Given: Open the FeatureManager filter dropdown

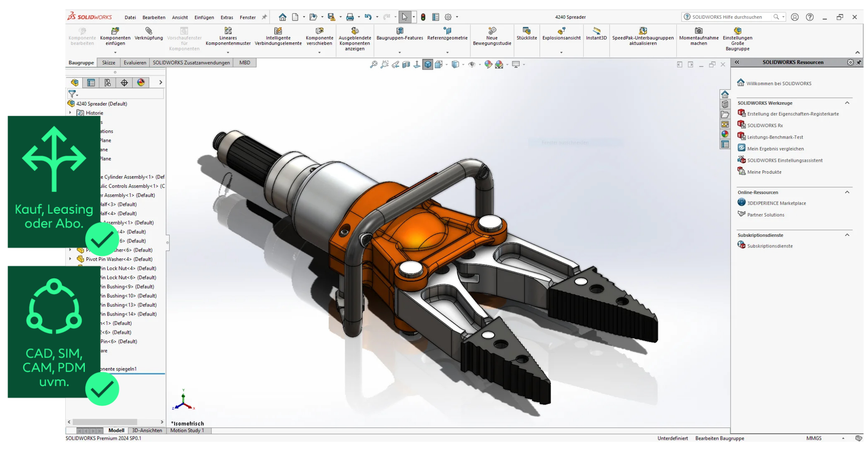Looking at the screenshot, I should click(73, 94).
